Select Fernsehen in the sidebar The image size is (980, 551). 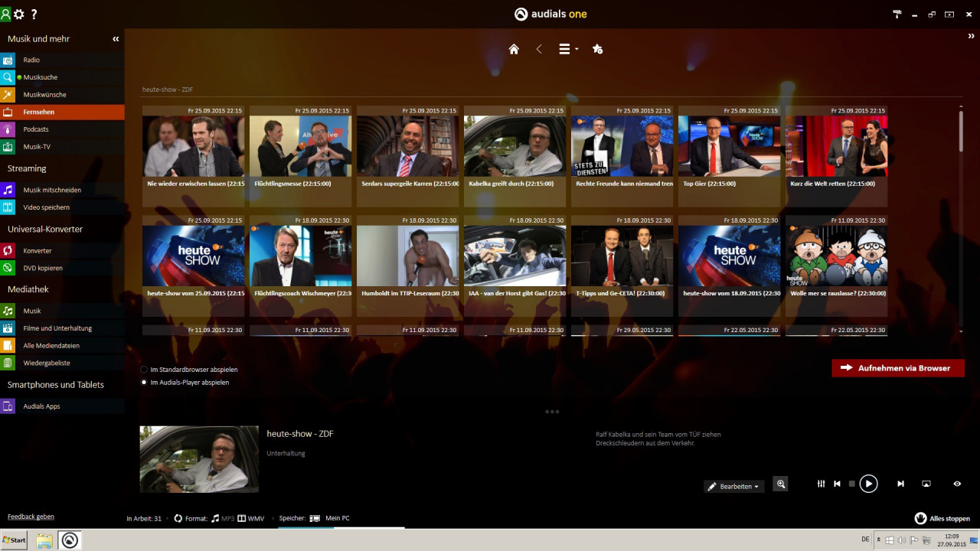point(62,112)
